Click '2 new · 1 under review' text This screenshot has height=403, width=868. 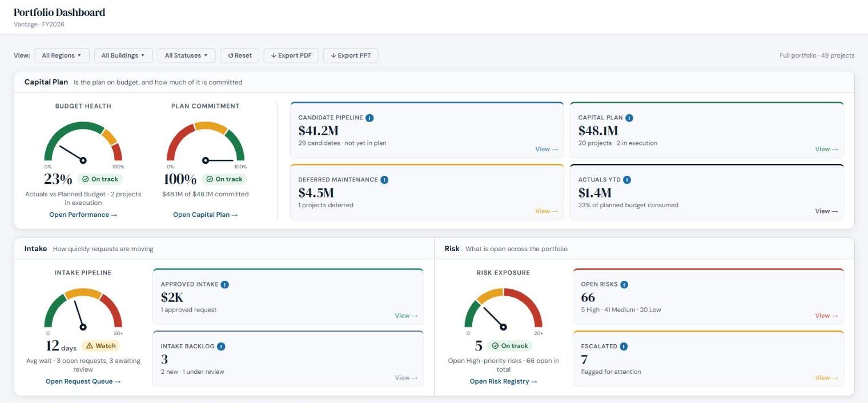click(192, 372)
